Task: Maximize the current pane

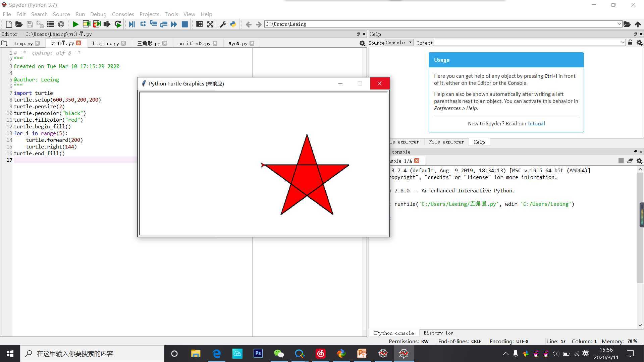Action: click(x=199, y=24)
